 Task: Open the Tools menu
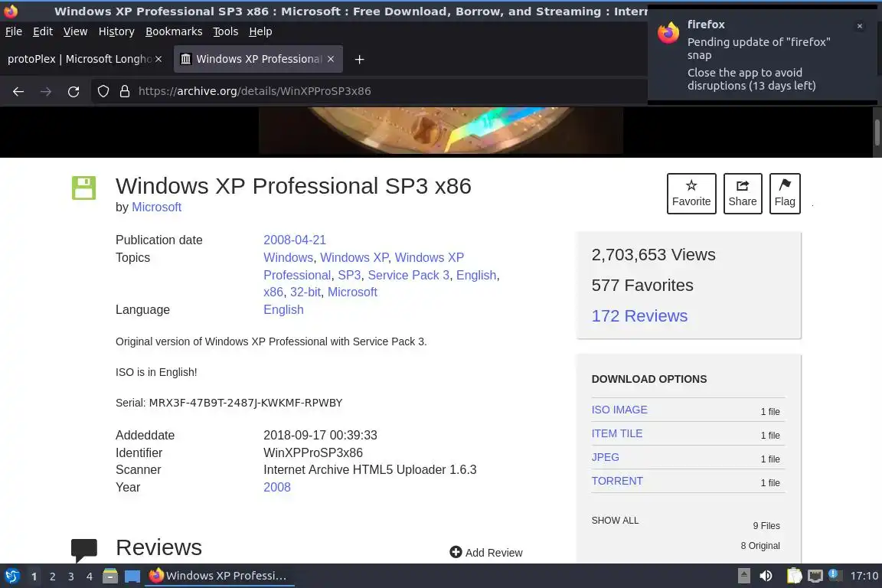[x=226, y=31]
